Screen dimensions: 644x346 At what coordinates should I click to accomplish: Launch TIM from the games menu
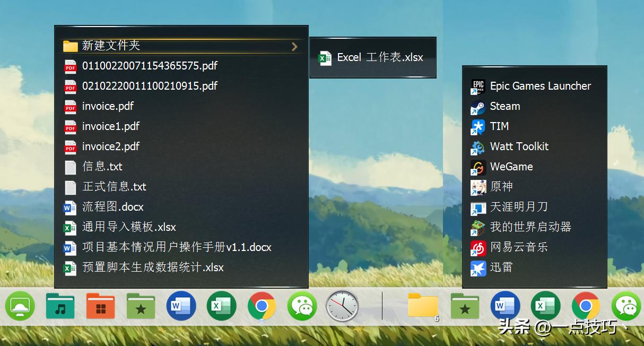coord(498,126)
